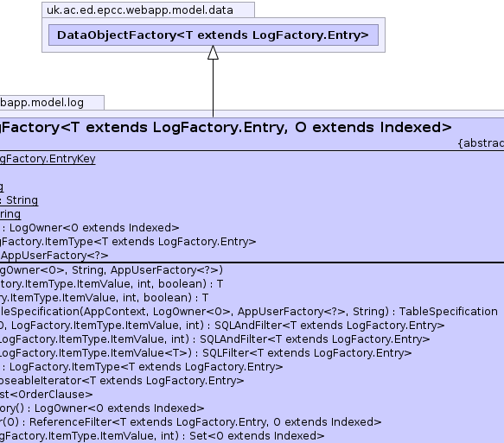Click the CloseableIterator return type line
Image resolution: width=504 pixels, height=443 pixels.
coord(122,381)
